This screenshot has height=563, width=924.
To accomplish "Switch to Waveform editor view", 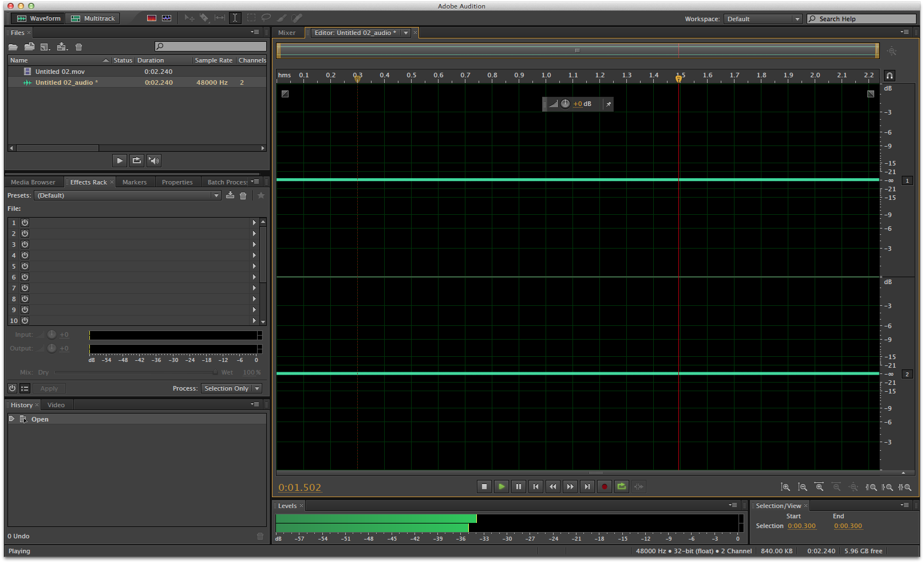I will (38, 18).
